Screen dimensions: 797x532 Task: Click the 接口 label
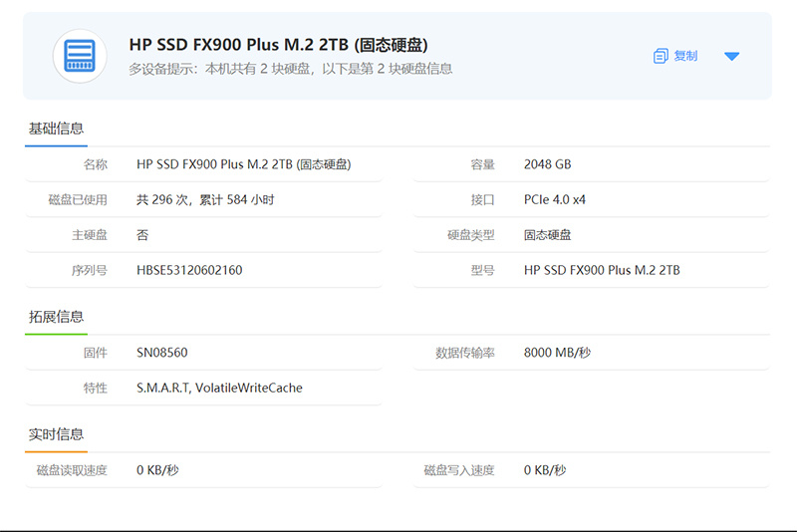point(483,199)
